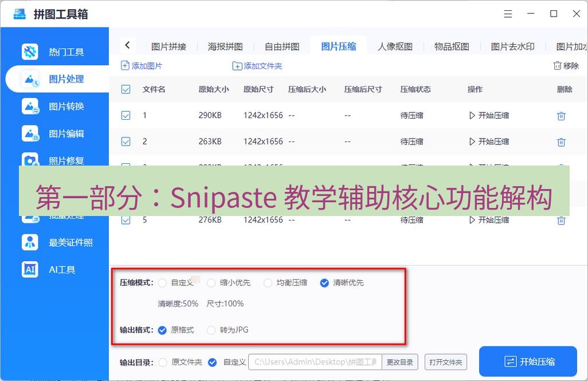Click the 添加文件夹 add-folder button
This screenshot has height=381, width=588.
coord(257,66)
